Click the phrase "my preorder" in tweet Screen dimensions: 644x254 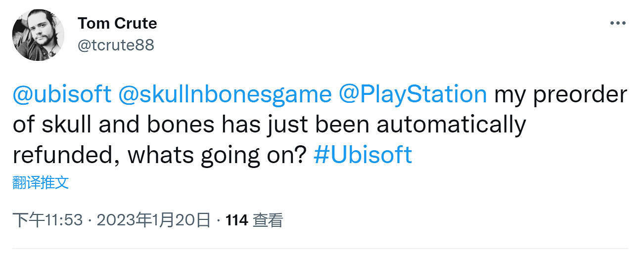560,94
